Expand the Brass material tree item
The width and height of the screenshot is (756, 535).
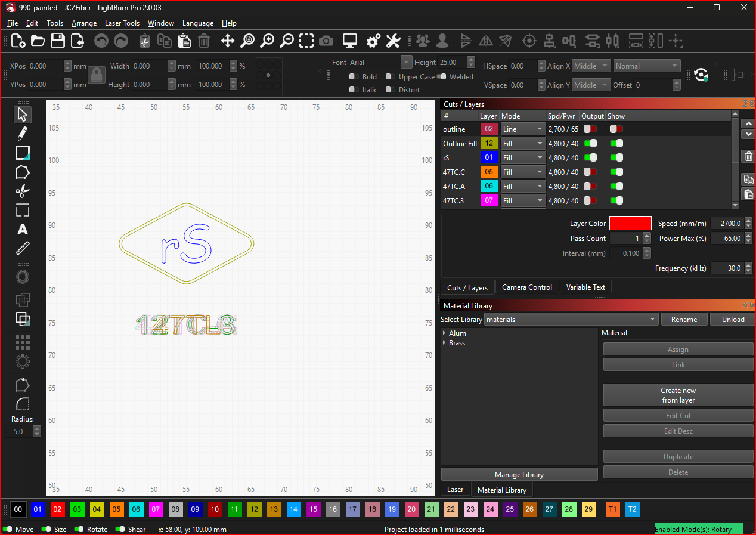coord(444,343)
